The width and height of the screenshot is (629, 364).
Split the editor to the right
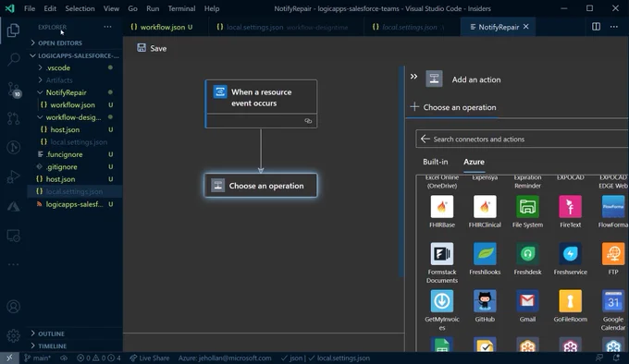(596, 27)
